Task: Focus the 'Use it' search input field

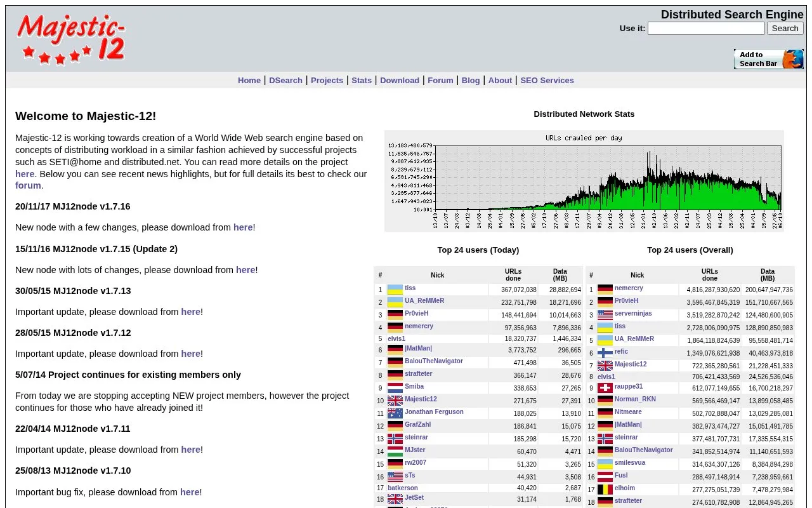Action: click(706, 29)
